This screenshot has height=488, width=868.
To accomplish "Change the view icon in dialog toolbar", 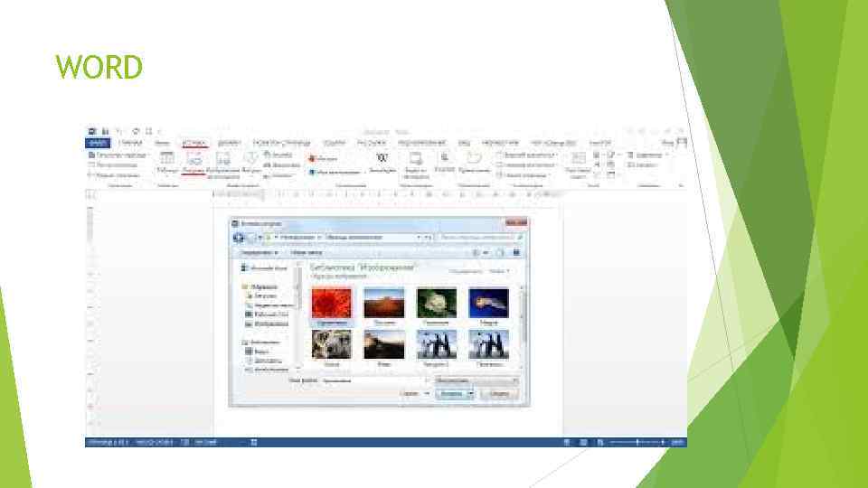I will tap(477, 253).
